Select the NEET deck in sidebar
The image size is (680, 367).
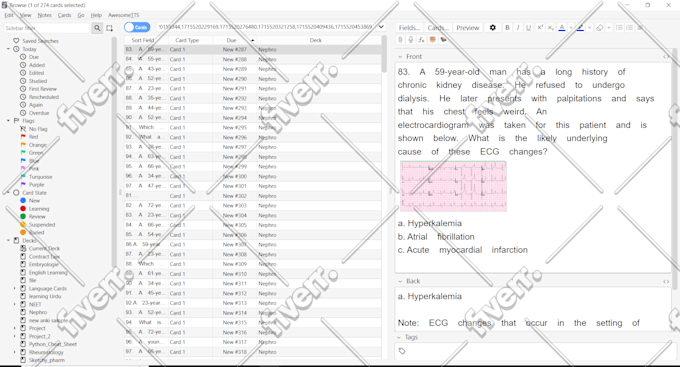tap(35, 305)
